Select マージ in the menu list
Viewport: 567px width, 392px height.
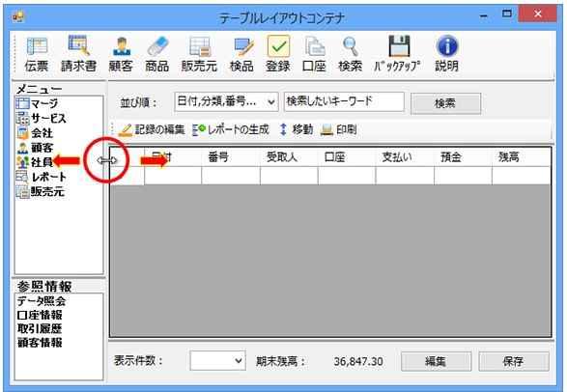pyautogui.click(x=37, y=103)
